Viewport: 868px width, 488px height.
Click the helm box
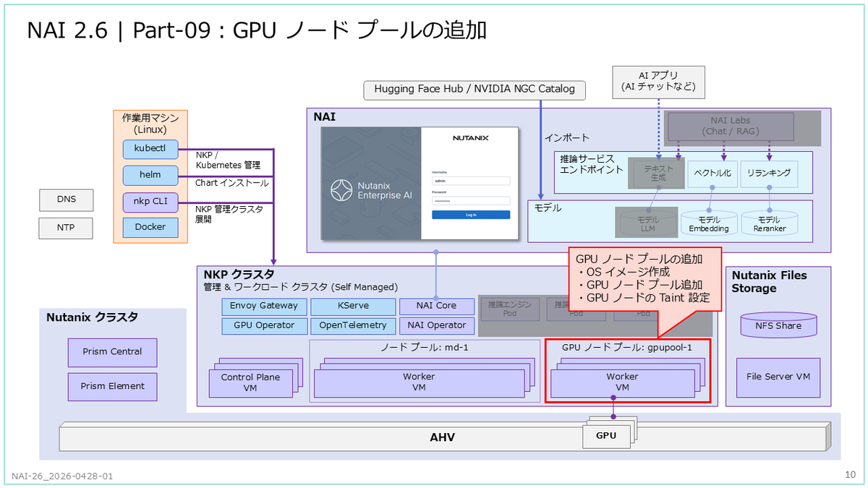[x=150, y=175]
